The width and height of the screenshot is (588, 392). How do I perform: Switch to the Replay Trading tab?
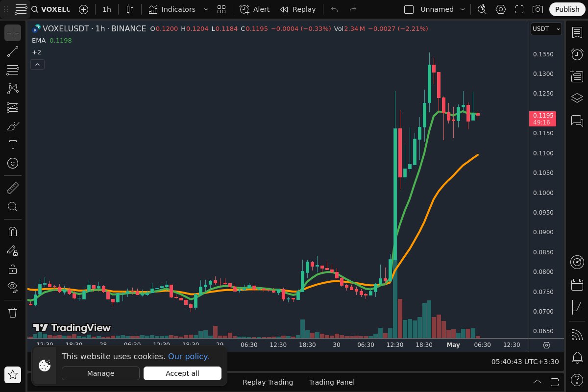click(268, 382)
